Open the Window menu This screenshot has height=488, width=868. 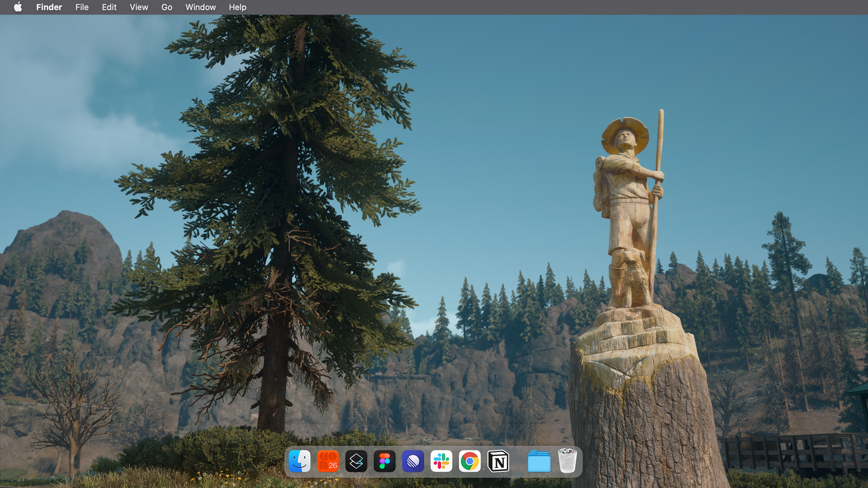200,7
